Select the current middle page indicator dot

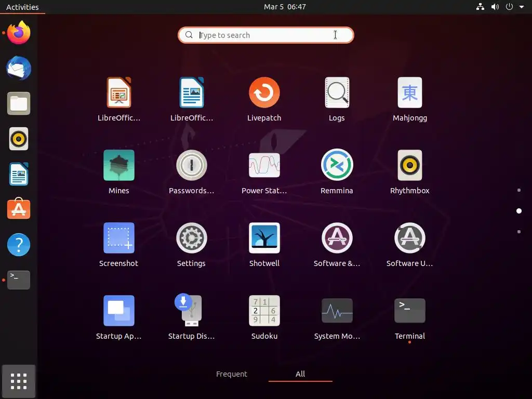coord(519,211)
